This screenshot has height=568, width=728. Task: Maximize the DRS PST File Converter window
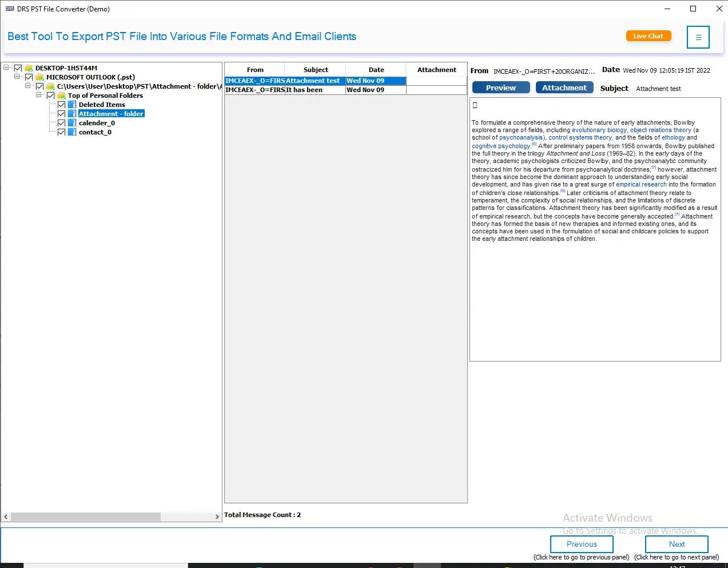(693, 9)
